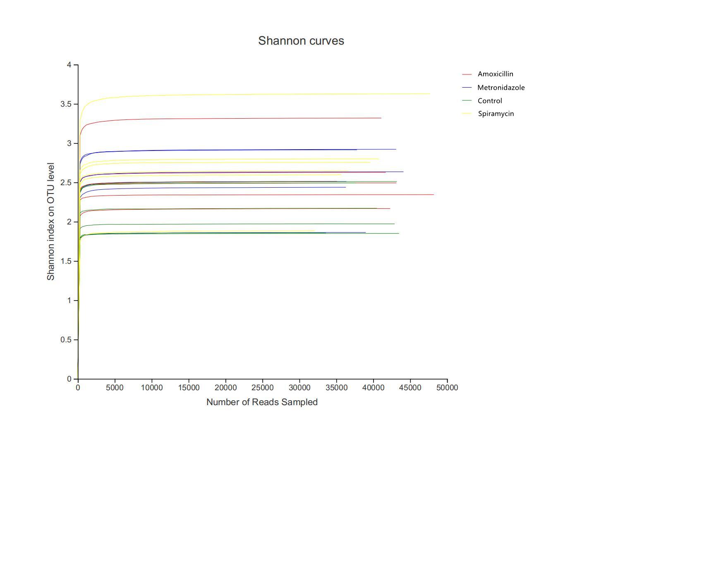Click the yellow Spiramycin legend line

[x=467, y=114]
